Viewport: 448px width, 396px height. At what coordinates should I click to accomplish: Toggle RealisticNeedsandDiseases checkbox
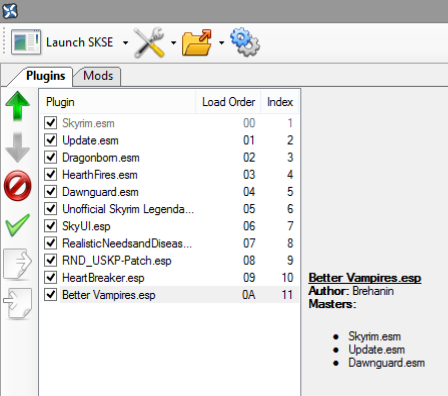[51, 243]
